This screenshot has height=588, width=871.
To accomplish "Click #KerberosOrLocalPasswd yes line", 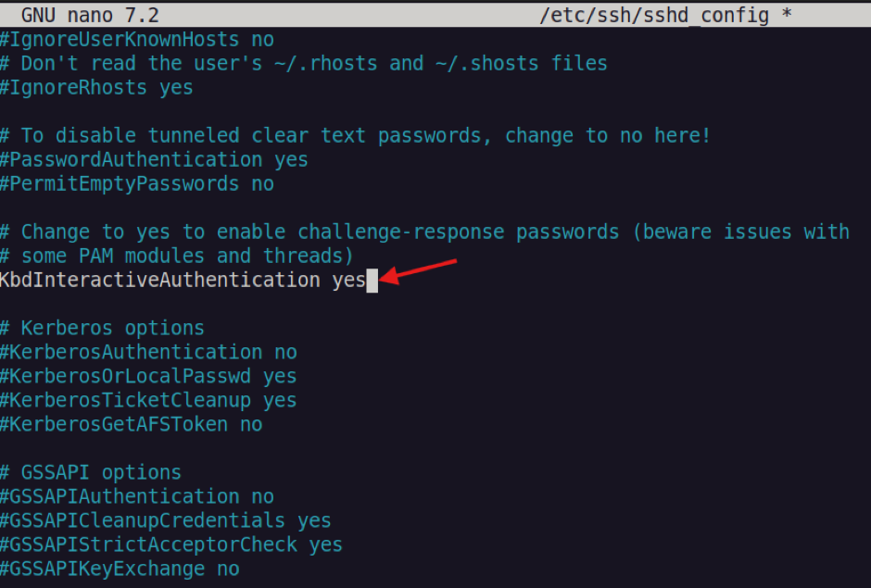I will click(148, 377).
